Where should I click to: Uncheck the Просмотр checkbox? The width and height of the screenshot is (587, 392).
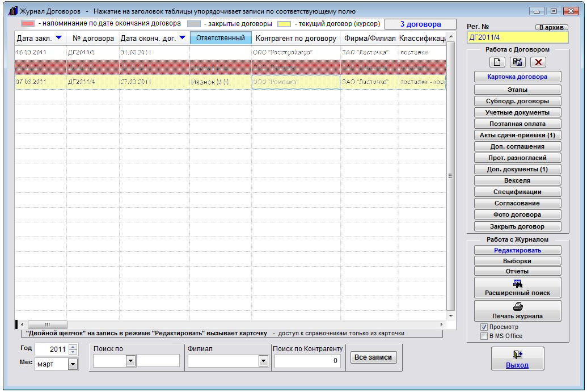pos(484,327)
